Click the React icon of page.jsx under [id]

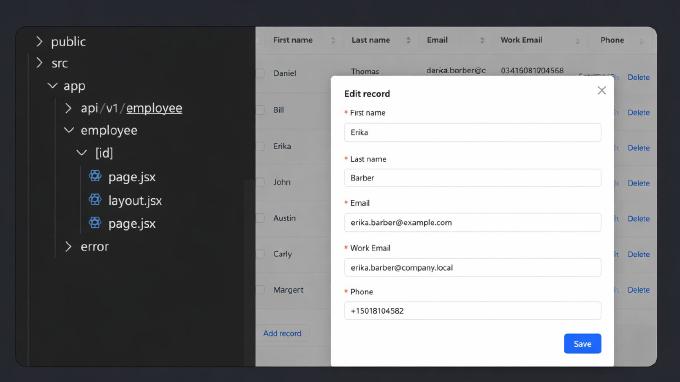point(95,176)
